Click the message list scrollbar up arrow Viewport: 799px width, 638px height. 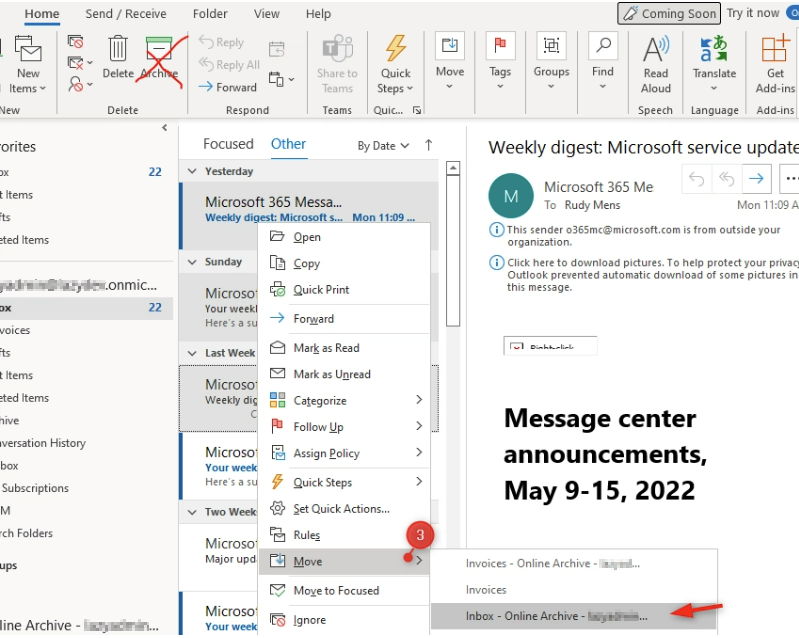tap(452, 168)
